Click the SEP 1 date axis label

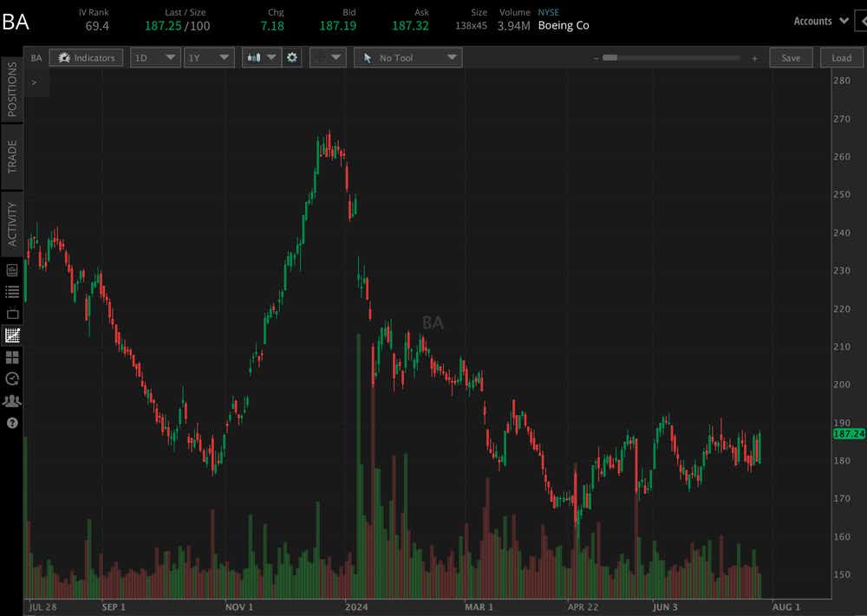point(114,607)
